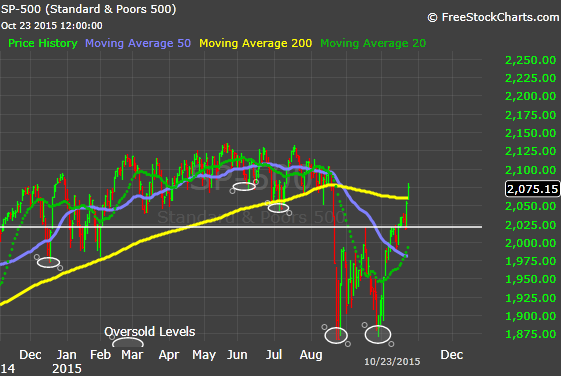Click the 1,925.00 price axis label

point(530,298)
